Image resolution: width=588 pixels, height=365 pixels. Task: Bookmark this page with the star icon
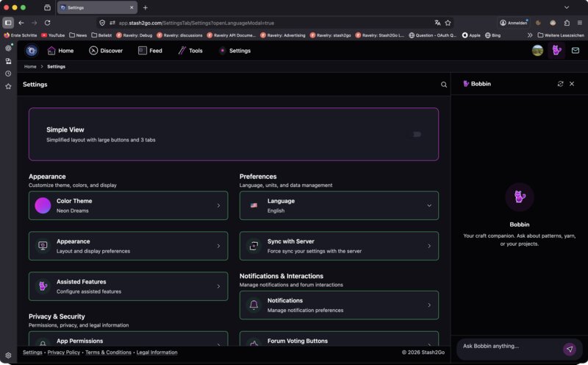[448, 23]
